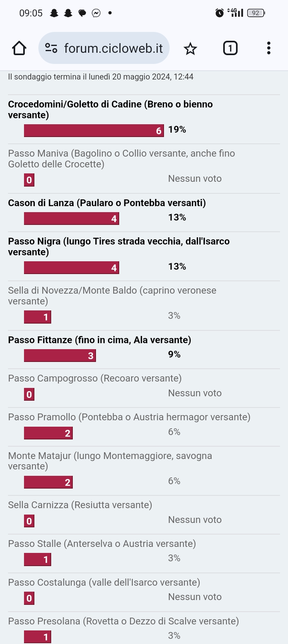Select the Passo Fittanze poll option
288x644 pixels.
click(x=100, y=340)
